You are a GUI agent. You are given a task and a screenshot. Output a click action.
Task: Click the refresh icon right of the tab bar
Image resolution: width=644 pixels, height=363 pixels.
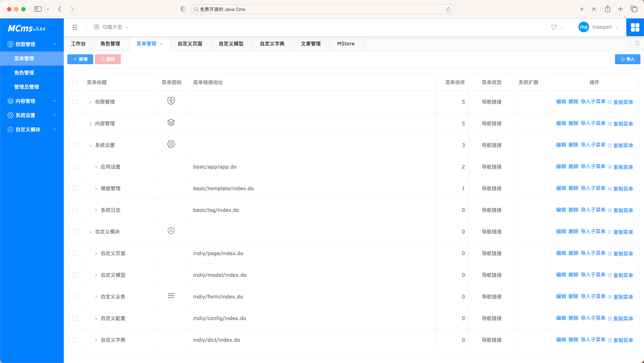click(x=637, y=43)
